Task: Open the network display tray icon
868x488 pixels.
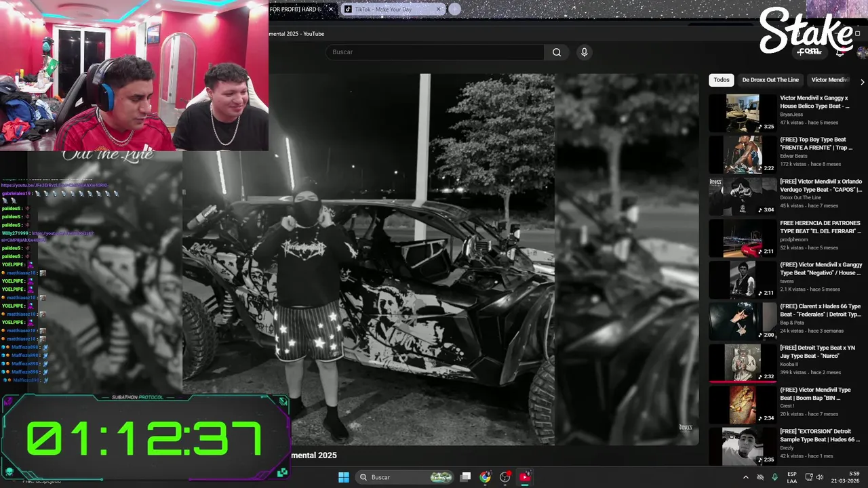Action: 810,477
